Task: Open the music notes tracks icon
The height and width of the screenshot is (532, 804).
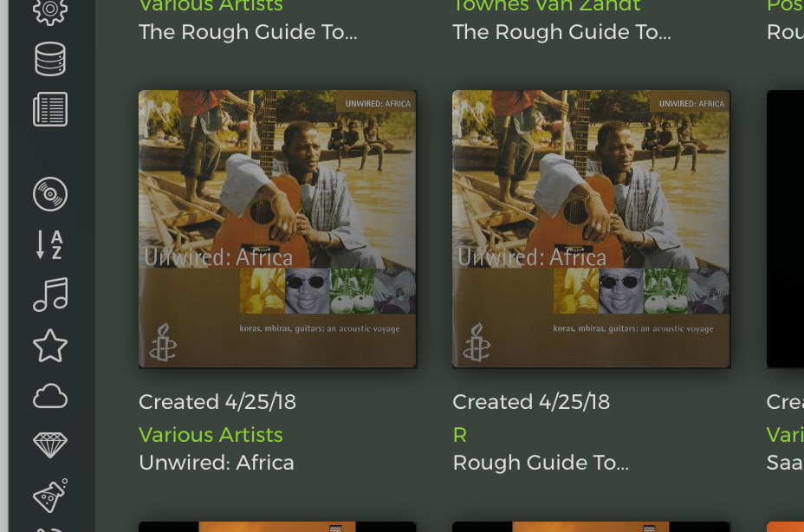Action: 49,295
